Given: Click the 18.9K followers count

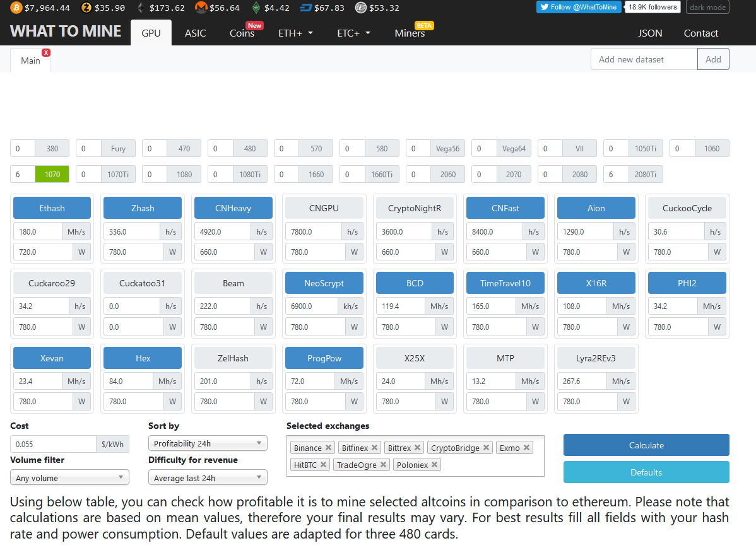Looking at the screenshot, I should pos(653,7).
